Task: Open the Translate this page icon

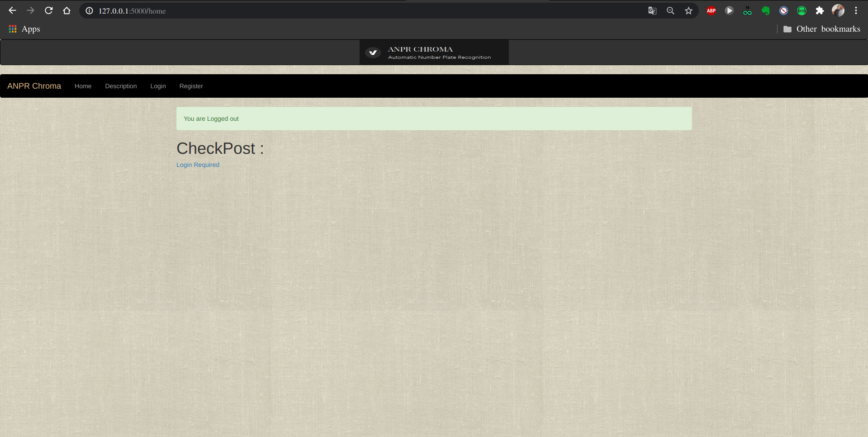Action: tap(652, 11)
